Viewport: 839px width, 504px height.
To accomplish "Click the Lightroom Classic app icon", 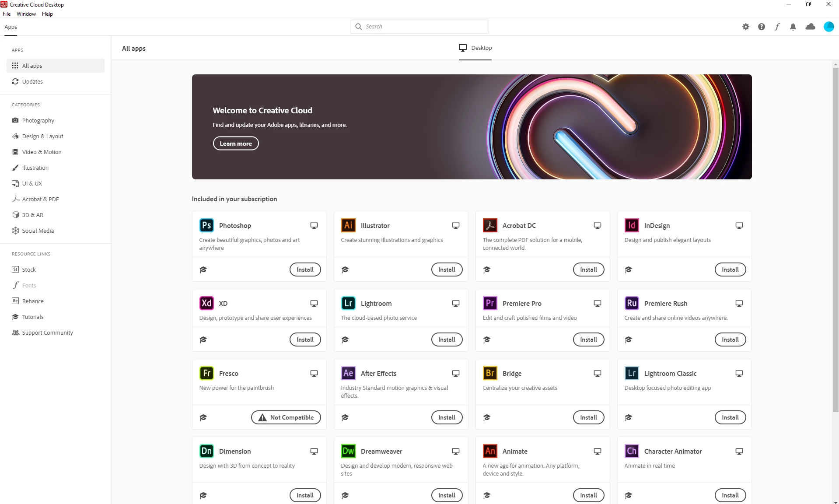I will pos(632,373).
